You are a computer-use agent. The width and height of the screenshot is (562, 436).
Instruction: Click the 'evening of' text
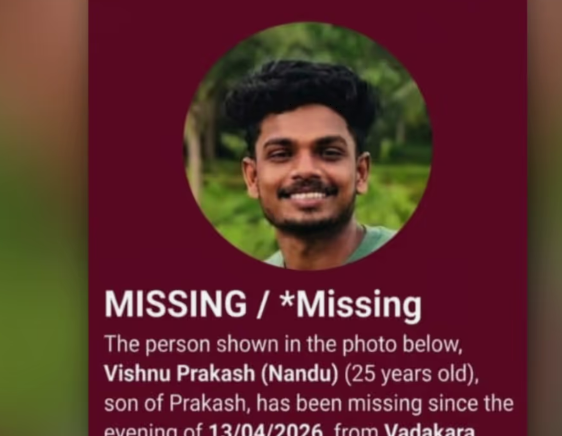pyautogui.click(x=153, y=430)
